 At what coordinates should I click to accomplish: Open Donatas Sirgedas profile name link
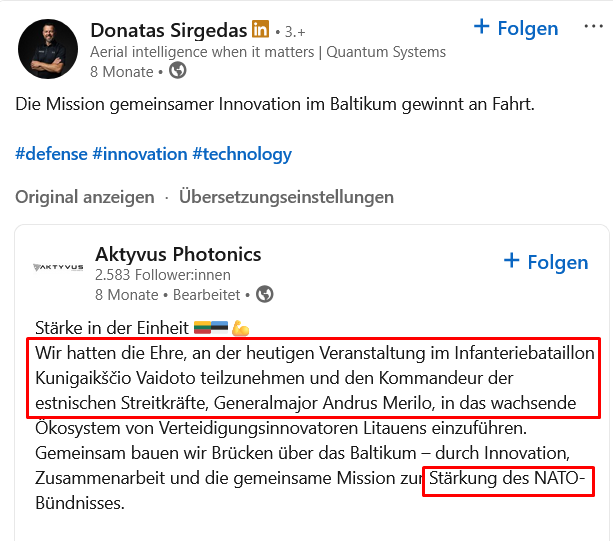pyautogui.click(x=168, y=29)
